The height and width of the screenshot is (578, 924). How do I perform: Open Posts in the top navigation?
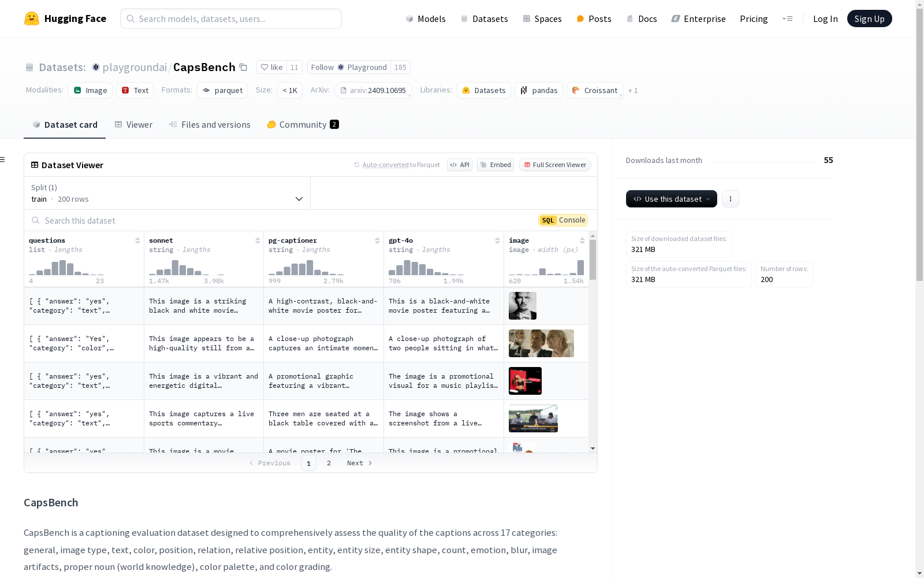click(x=594, y=18)
